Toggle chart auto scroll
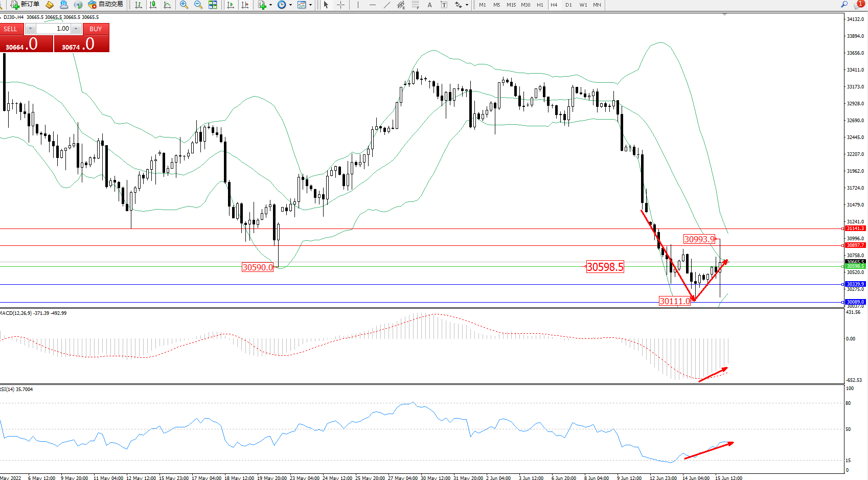The width and height of the screenshot is (868, 480). pos(231,5)
